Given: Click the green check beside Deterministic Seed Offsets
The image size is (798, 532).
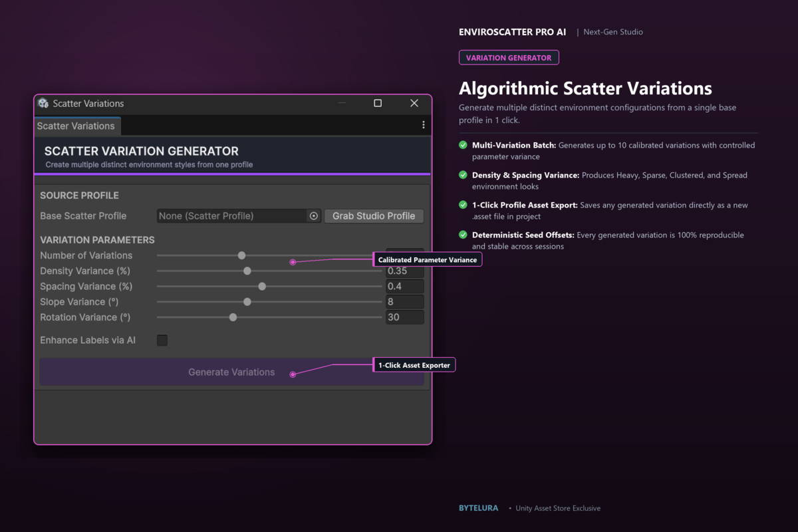Looking at the screenshot, I should coord(464,235).
